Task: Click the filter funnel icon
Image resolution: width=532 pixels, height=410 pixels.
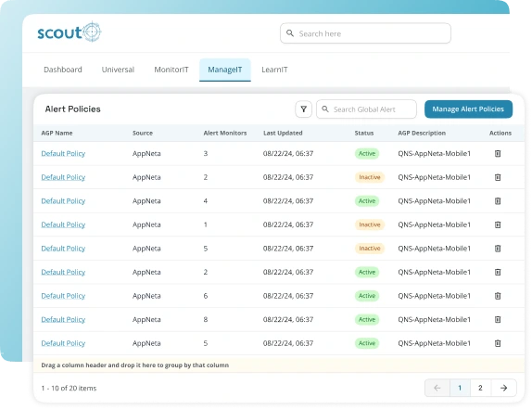Action: [303, 109]
